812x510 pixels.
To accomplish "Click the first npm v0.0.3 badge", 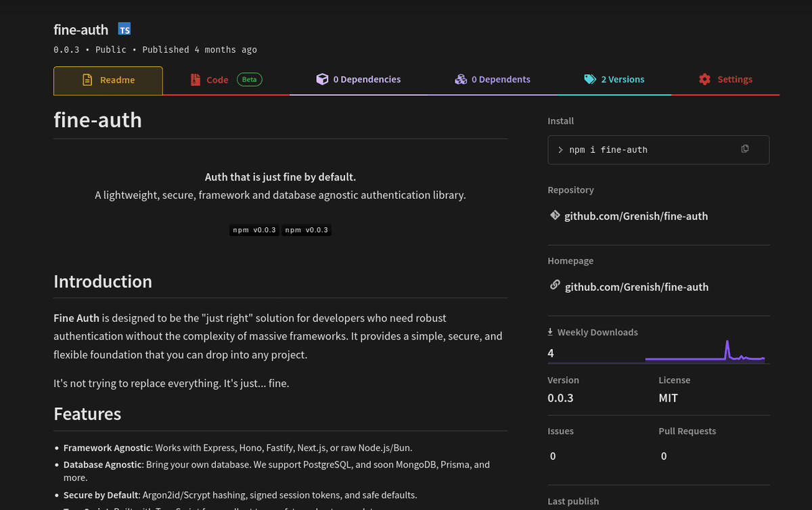I will (x=254, y=230).
